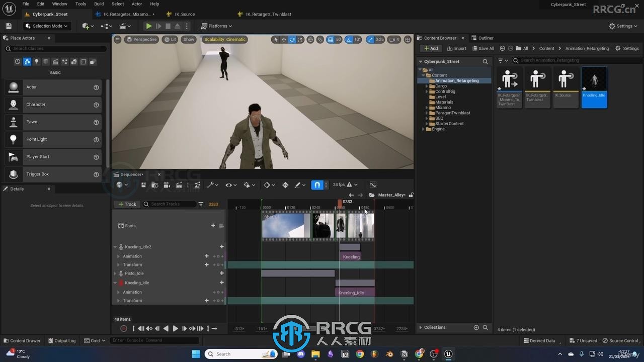
Task: Click the Add button in Content Browser
Action: pos(431,48)
